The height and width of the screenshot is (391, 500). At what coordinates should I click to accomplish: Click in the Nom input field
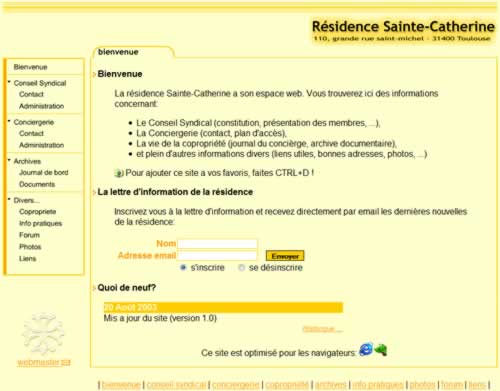click(217, 244)
